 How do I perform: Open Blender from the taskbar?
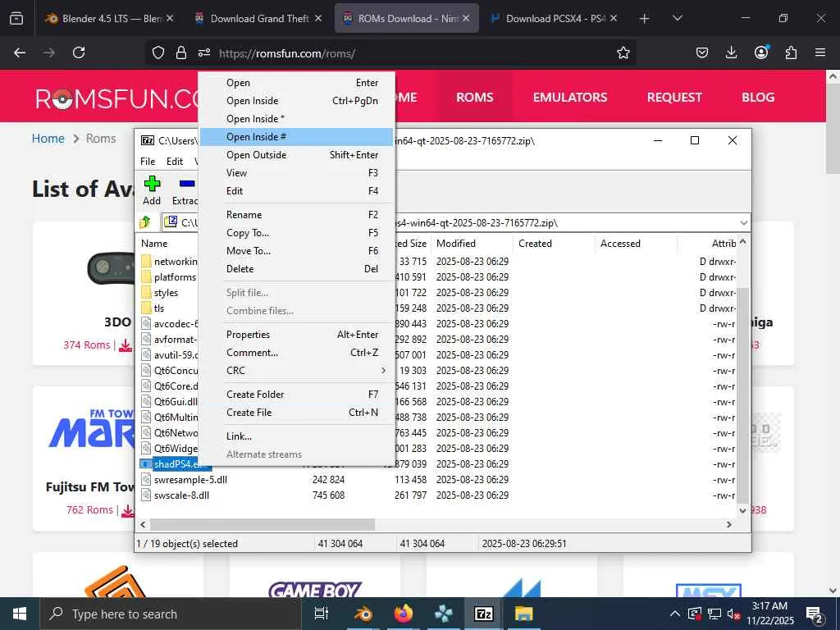coord(363,614)
